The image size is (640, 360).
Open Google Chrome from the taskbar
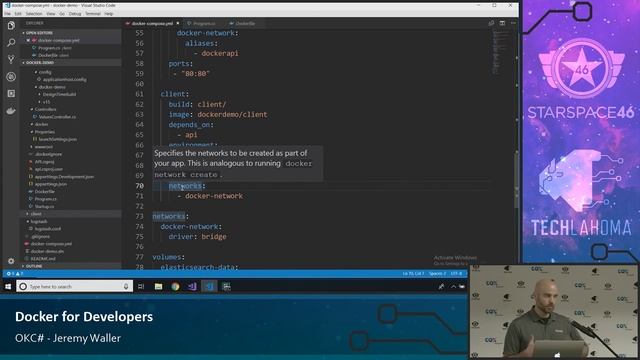pos(176,287)
